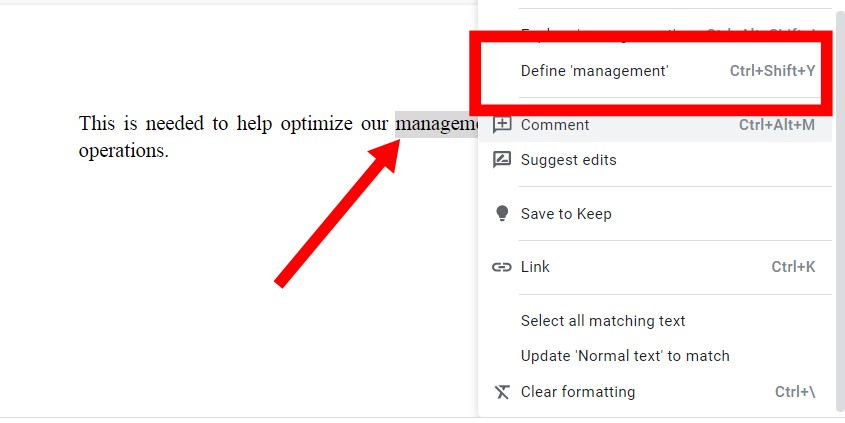Pick the Suggest edits text label
Viewport: 845px width, 423px height.
tap(568, 160)
